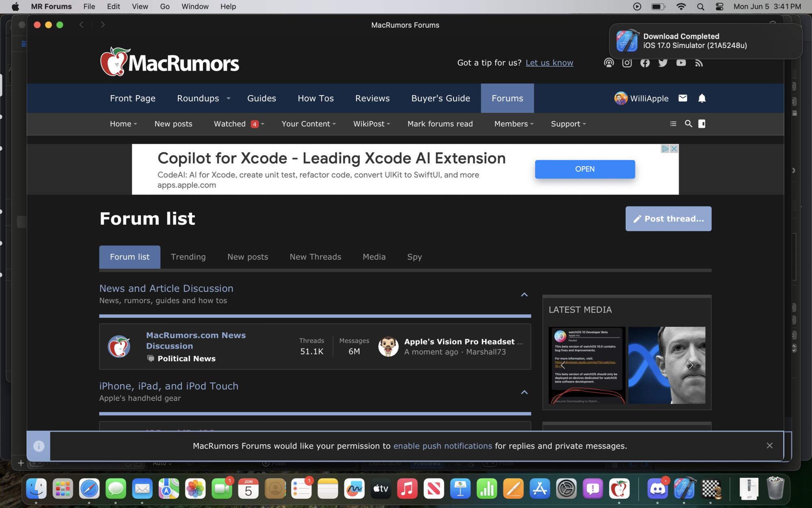Collapse News and Article Discussion section
Screen dimensions: 812x508
[524, 295]
